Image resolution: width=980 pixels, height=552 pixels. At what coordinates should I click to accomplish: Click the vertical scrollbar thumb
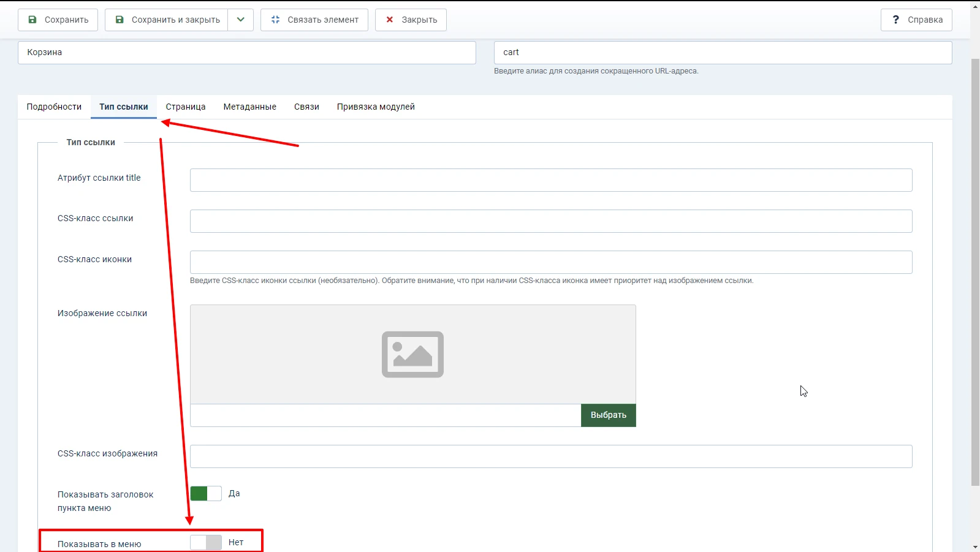coord(975,272)
